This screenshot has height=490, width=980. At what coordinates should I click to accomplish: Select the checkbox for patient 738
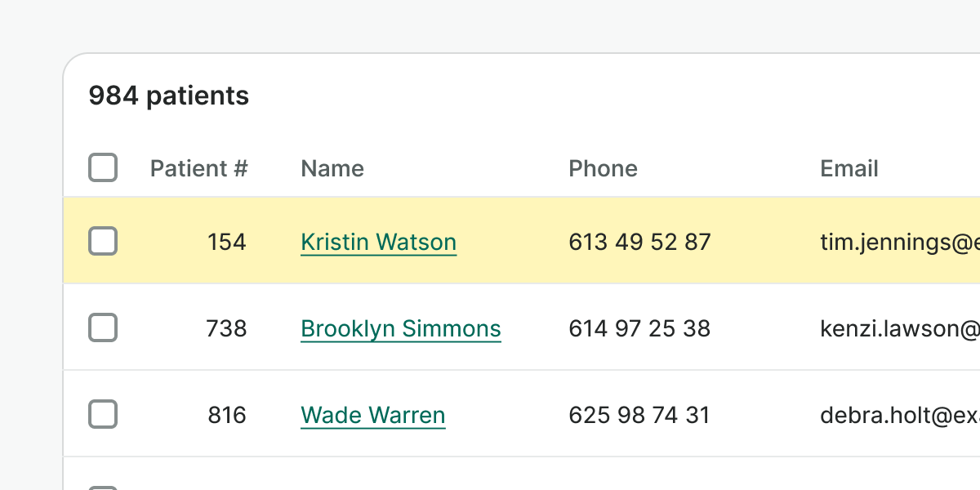103,328
